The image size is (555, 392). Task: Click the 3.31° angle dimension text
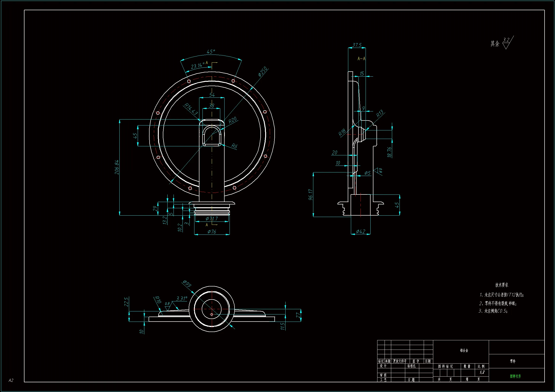click(x=182, y=299)
